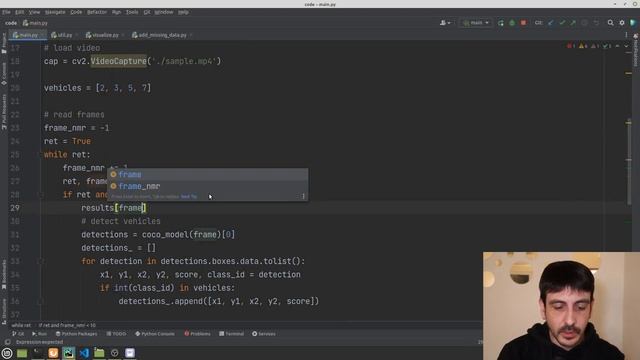The image size is (640, 360).
Task: Open the Bookmarks tool window
Action: [4, 274]
